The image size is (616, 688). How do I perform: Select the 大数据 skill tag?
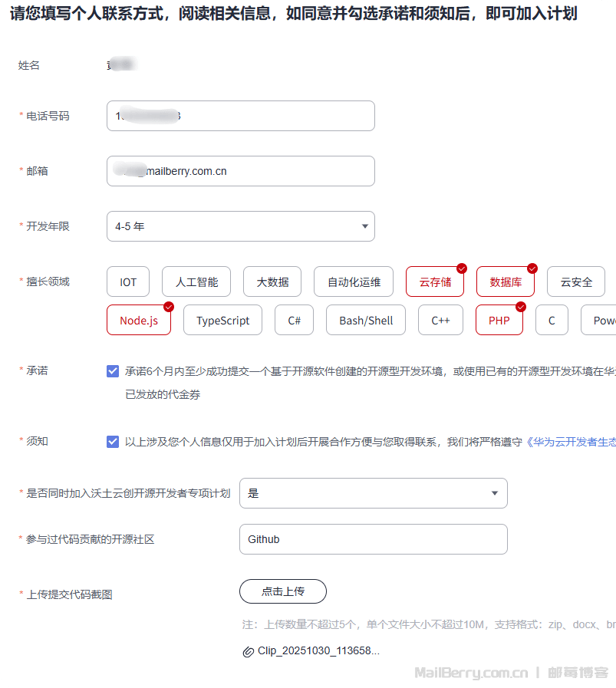(272, 281)
